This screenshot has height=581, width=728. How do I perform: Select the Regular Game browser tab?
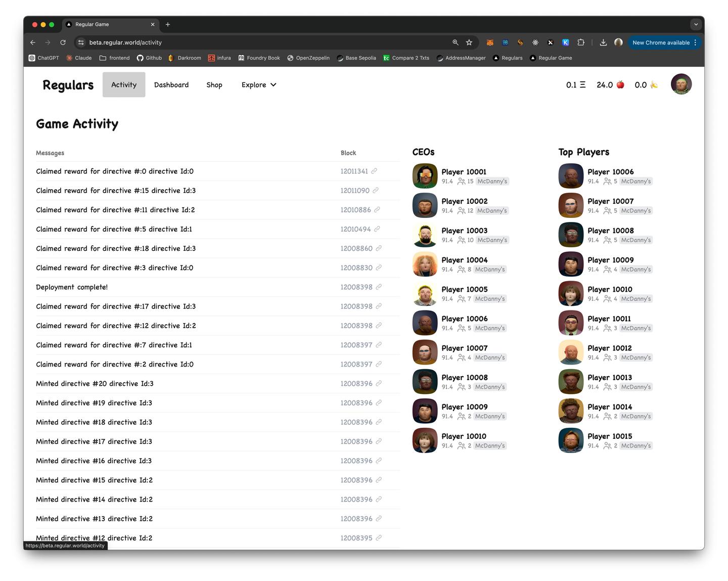(x=110, y=24)
